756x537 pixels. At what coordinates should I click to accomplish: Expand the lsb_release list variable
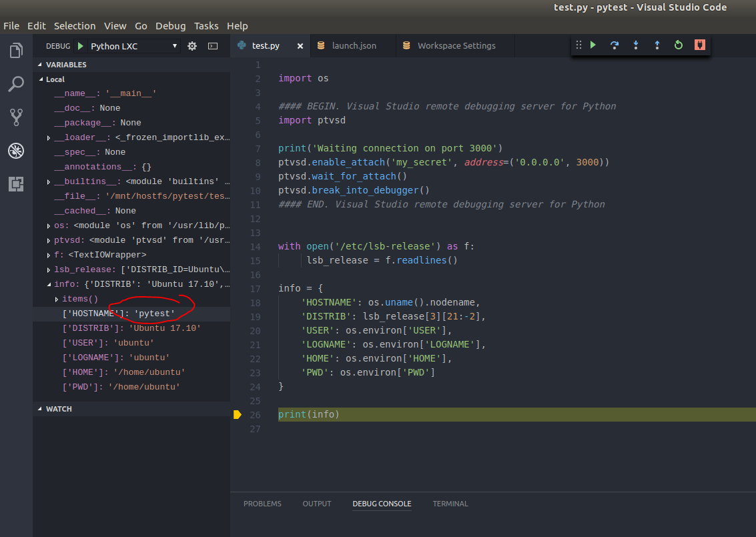click(x=49, y=270)
